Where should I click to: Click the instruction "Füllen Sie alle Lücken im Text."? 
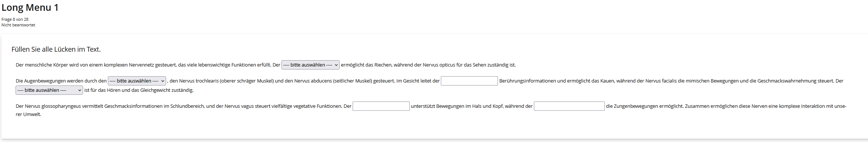(56, 49)
